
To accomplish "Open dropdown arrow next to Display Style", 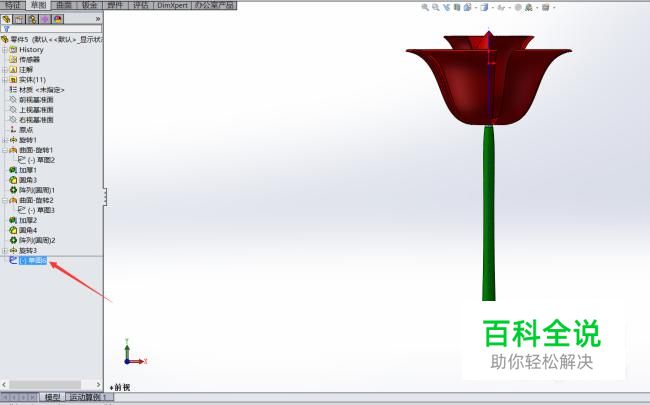I will (x=492, y=7).
